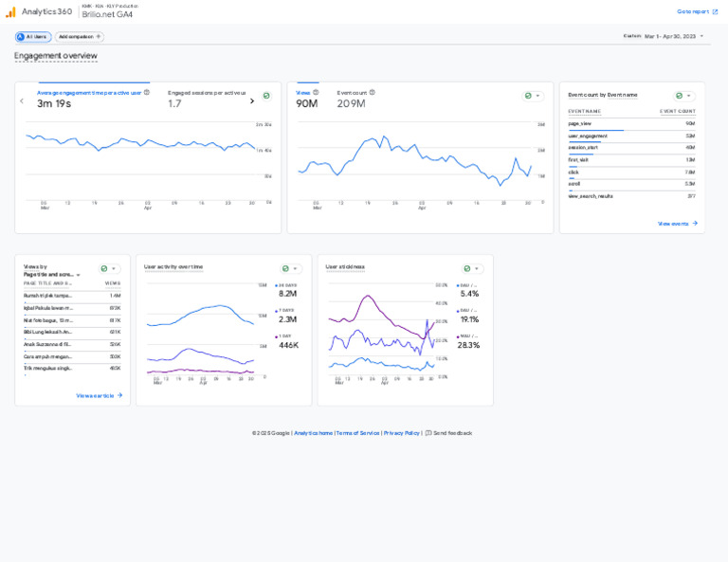Click the Rumah tri... page title row

coord(72,296)
